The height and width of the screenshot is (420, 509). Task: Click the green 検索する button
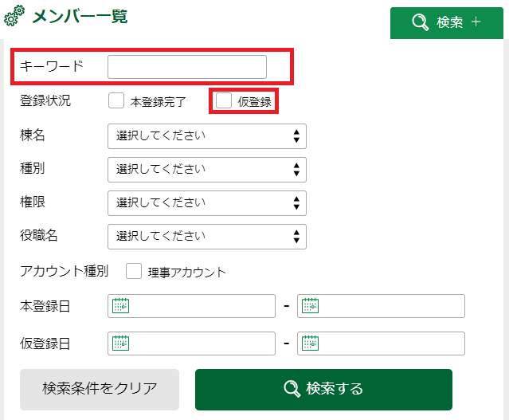click(323, 389)
